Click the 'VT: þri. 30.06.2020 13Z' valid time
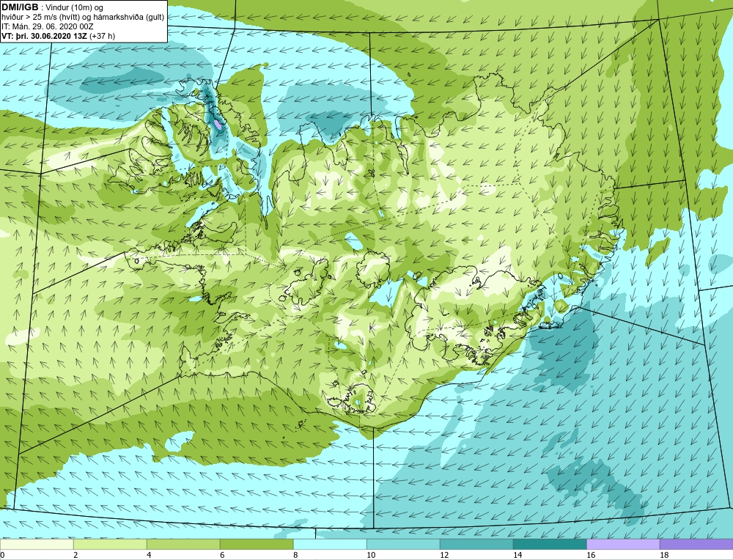This screenshot has width=733, height=560. pyautogui.click(x=45, y=36)
